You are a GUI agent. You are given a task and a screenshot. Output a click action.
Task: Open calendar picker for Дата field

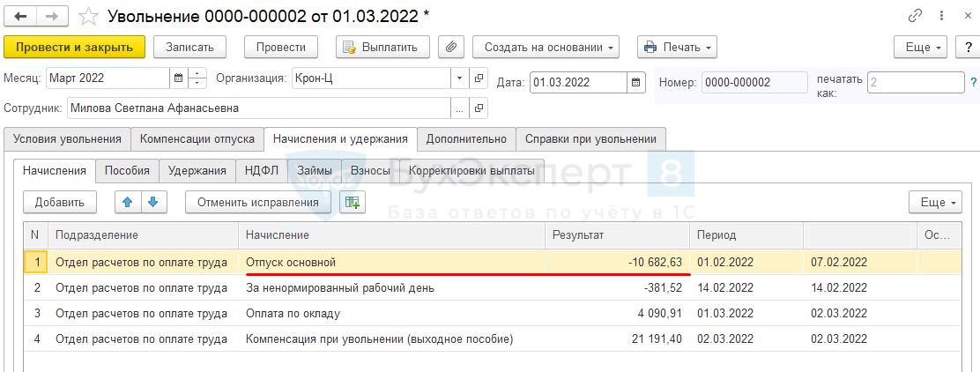(x=636, y=83)
